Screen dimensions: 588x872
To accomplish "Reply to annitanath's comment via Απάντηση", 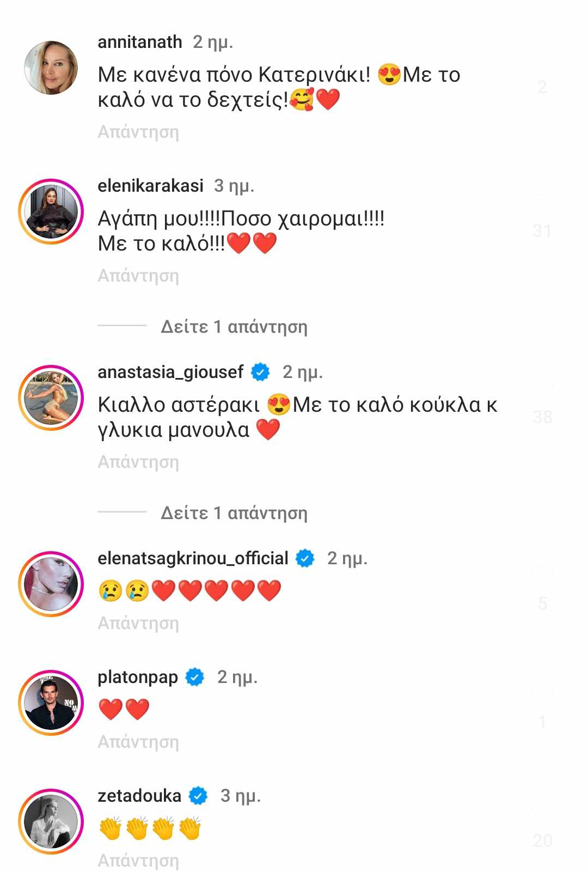I will click(x=138, y=132).
